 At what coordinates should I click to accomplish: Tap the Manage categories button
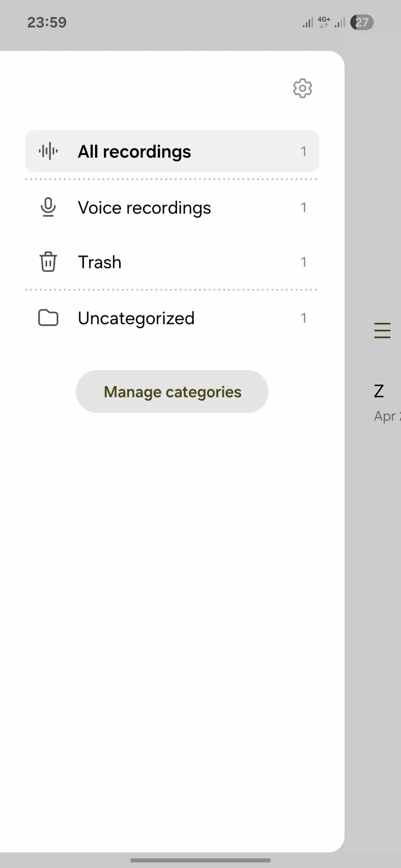pos(172,392)
